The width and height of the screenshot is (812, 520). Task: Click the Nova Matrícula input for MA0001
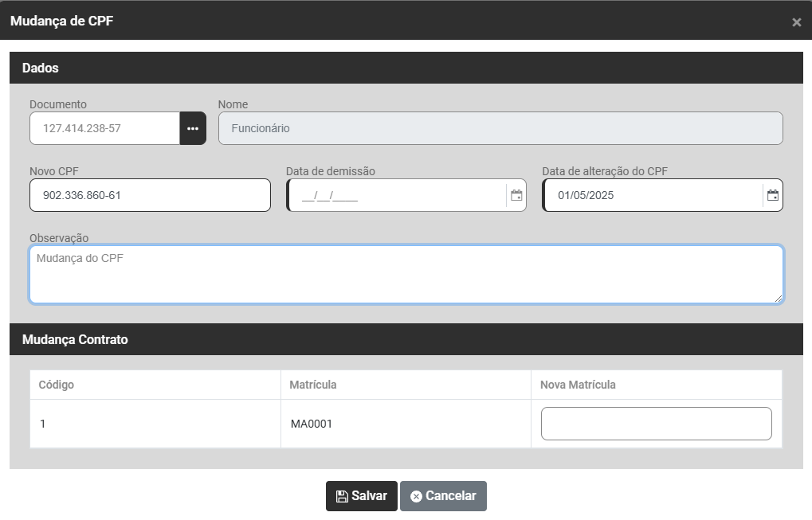click(x=656, y=424)
